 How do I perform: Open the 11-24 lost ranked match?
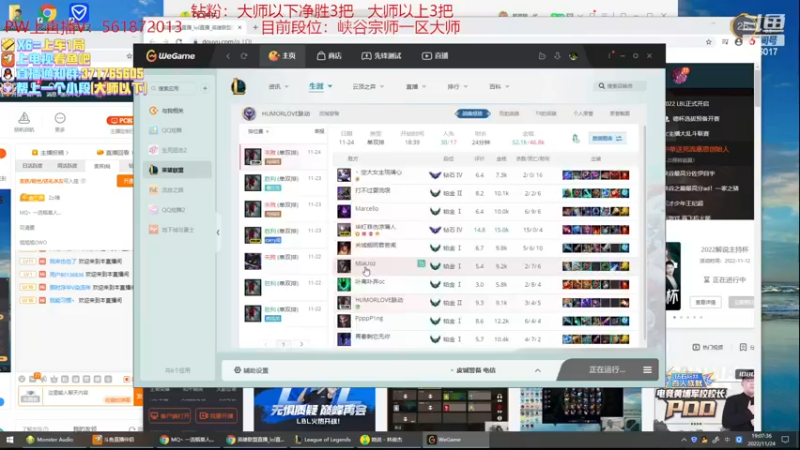tap(283, 157)
